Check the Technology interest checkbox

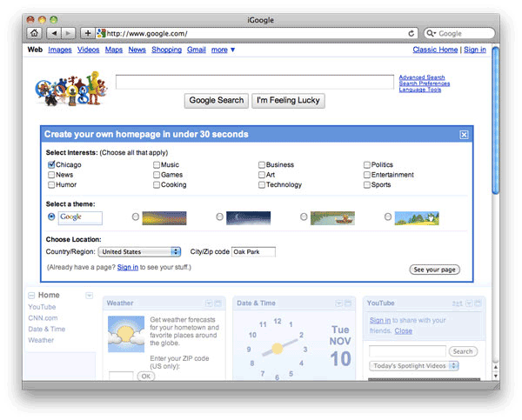click(x=262, y=184)
